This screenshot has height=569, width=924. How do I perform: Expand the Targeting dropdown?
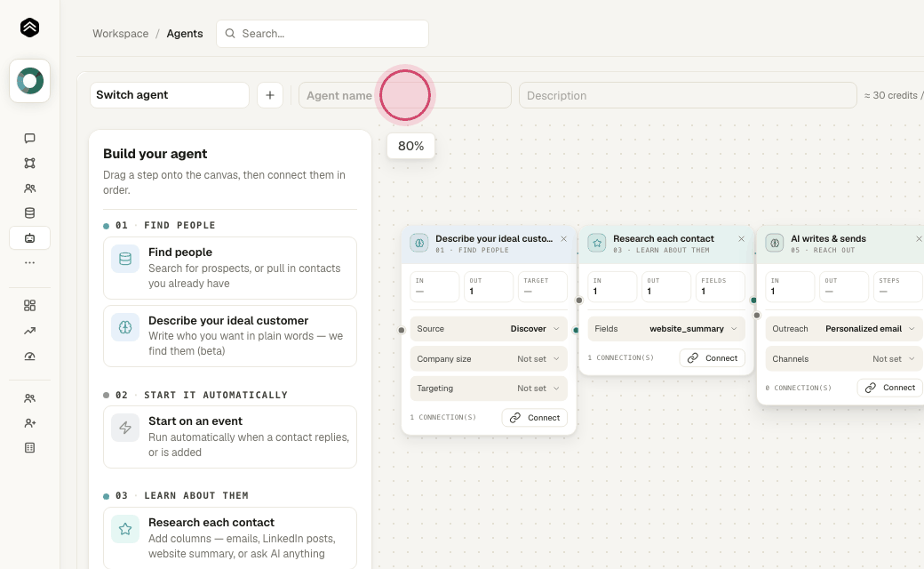coord(489,388)
